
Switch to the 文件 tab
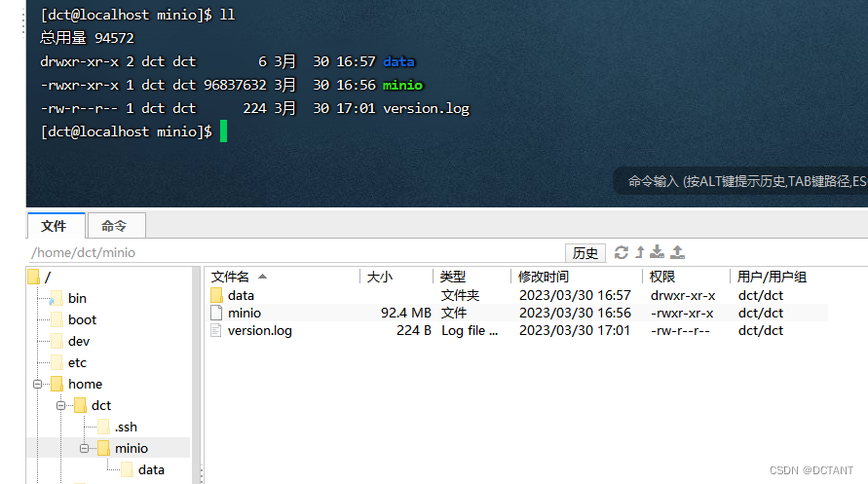coord(56,226)
